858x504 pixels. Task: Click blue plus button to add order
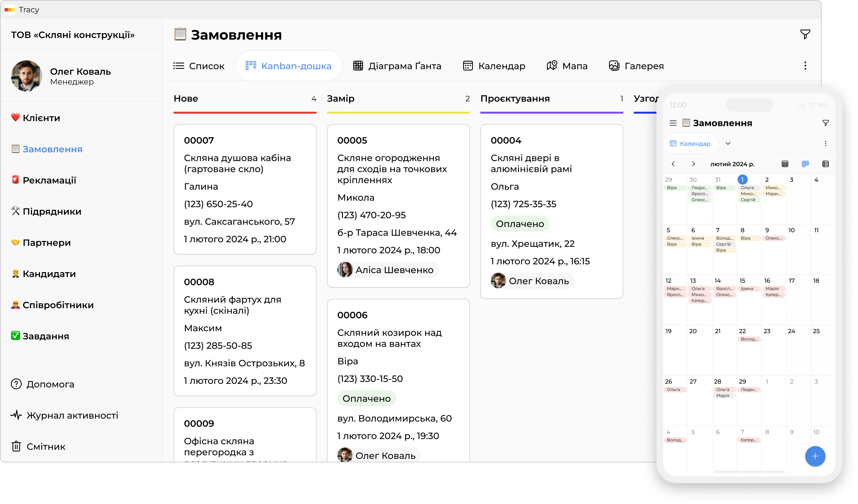click(815, 456)
